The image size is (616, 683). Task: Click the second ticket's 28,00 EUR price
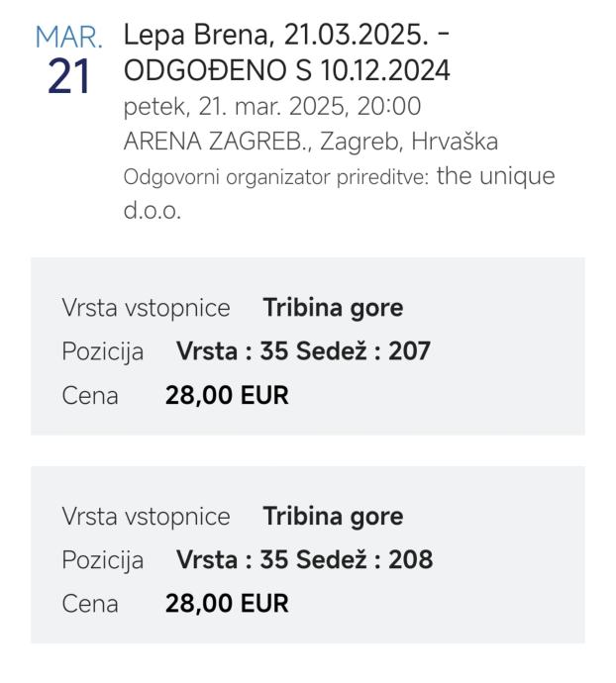pyautogui.click(x=227, y=604)
